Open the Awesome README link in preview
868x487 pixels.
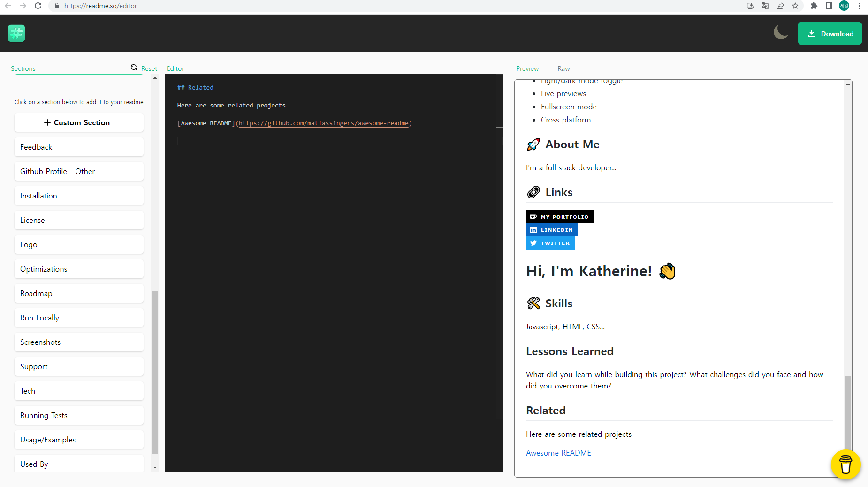coord(558,453)
